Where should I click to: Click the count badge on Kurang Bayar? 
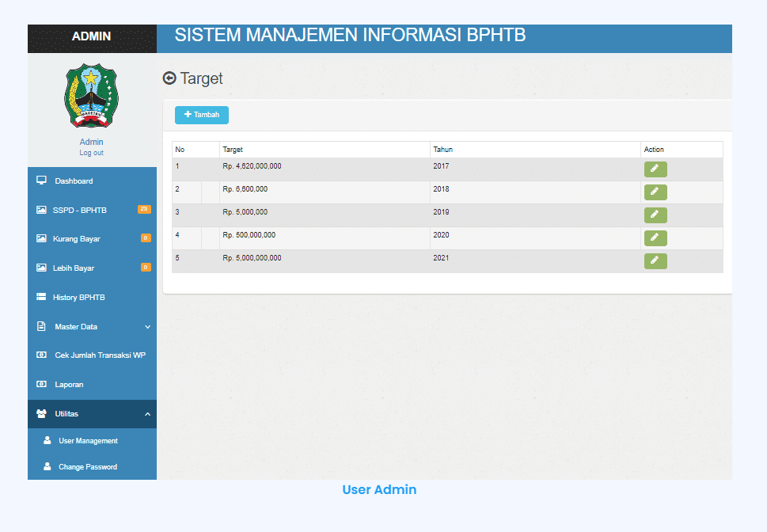click(146, 238)
